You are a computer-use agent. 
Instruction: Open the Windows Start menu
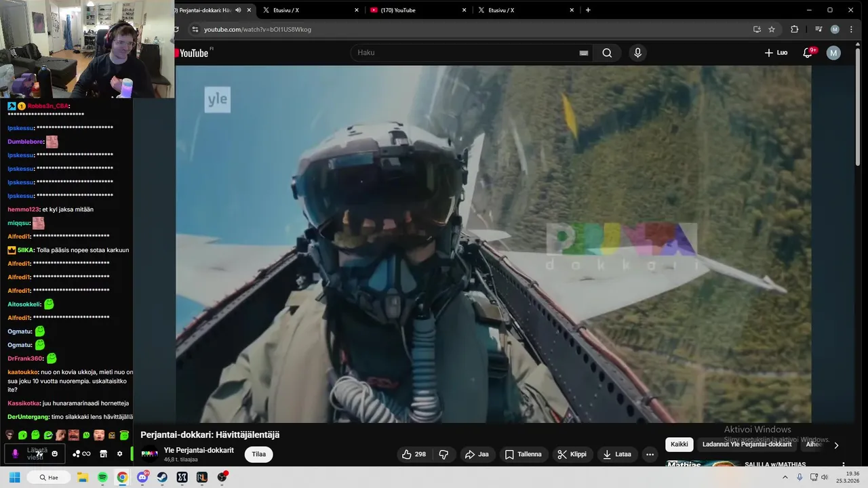coord(14,477)
